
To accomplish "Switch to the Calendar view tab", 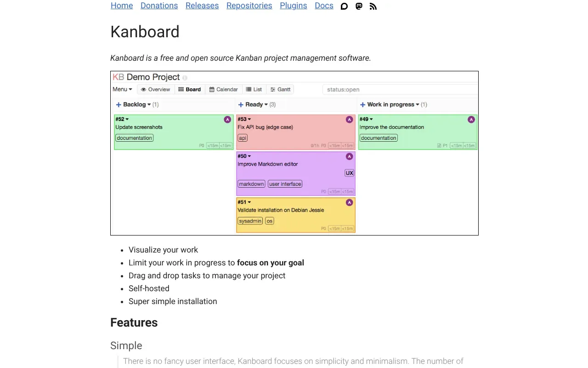I will click(224, 89).
